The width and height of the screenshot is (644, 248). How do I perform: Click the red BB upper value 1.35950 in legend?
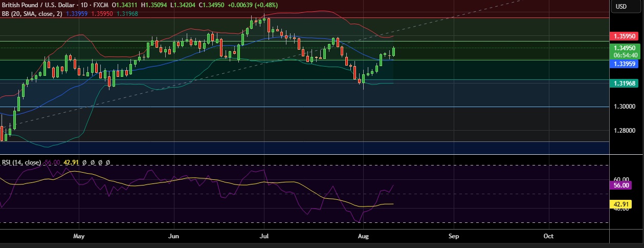pyautogui.click(x=102, y=14)
